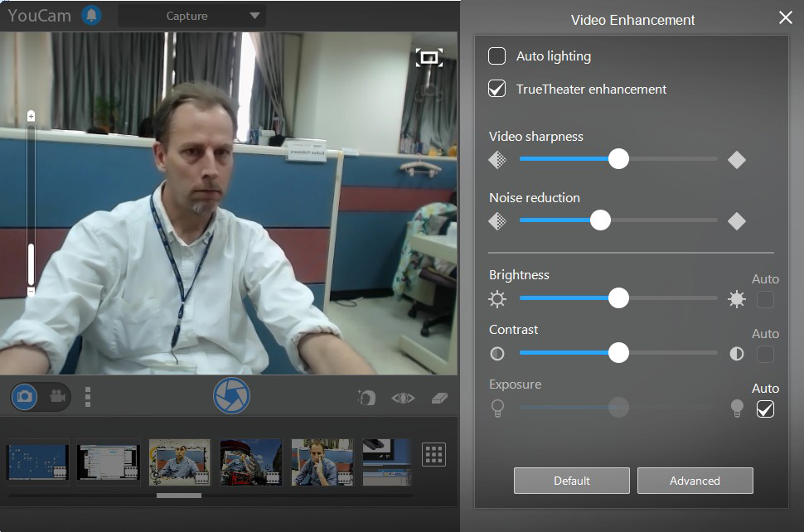The image size is (804, 532).
Task: Open the gallery grid view
Action: tap(433, 454)
